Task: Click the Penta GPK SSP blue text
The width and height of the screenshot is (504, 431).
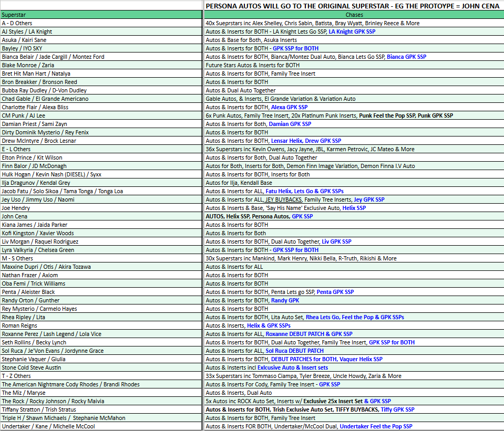Action: click(335, 292)
